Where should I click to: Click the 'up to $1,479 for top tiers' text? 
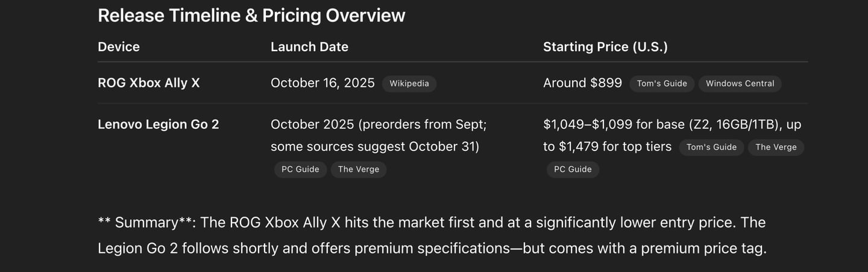(x=672, y=135)
